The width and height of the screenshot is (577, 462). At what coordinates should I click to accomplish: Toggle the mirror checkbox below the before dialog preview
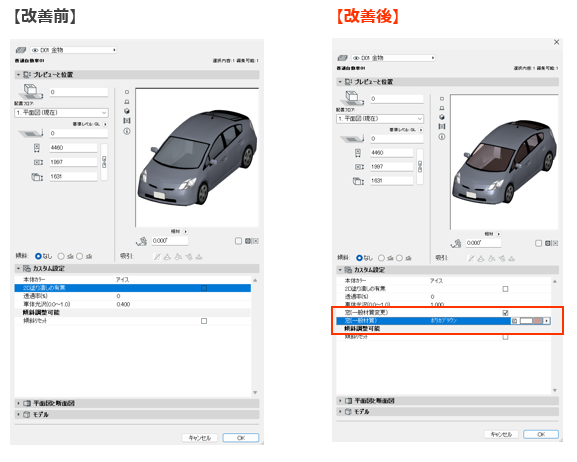(x=238, y=241)
